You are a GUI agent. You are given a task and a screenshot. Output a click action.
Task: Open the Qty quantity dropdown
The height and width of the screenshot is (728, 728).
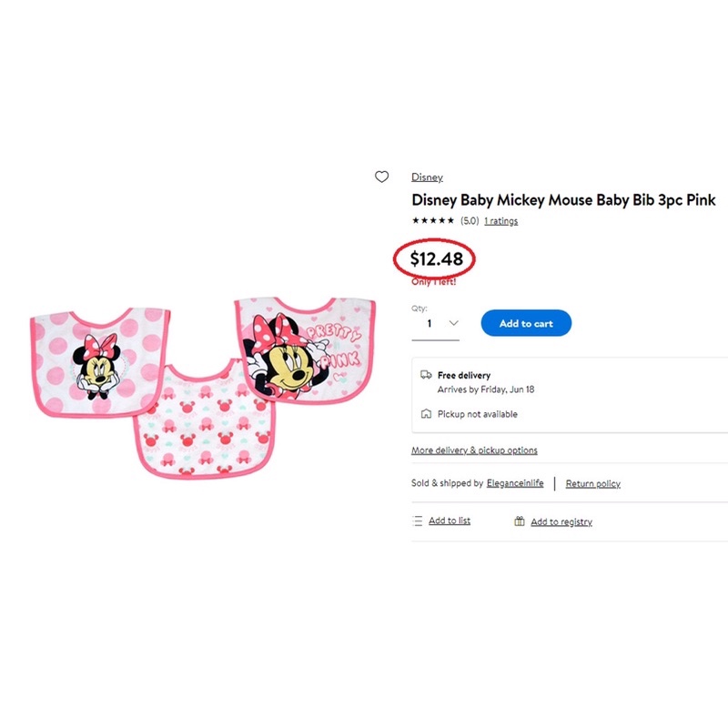coord(435,323)
